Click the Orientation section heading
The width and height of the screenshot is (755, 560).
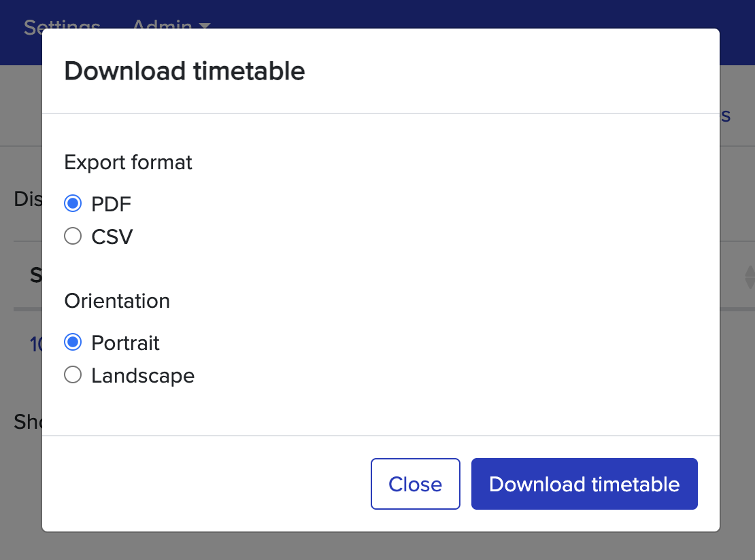point(117,300)
